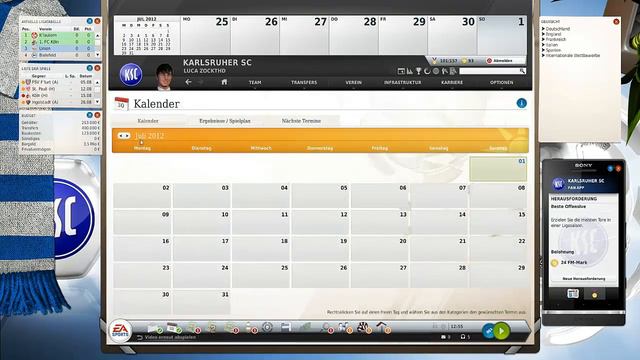Click the window layout icon in header toolbar

coord(401,71)
